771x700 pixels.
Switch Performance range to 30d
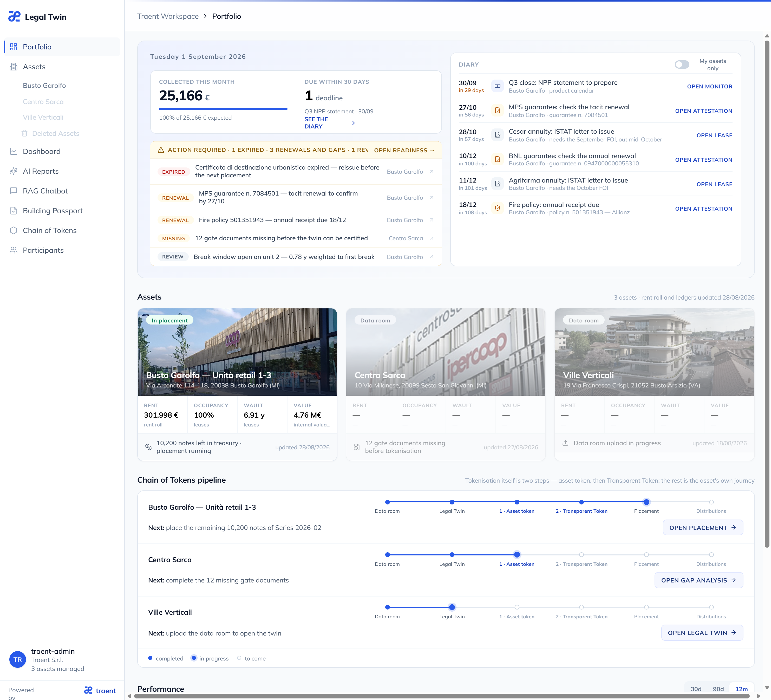[696, 689]
